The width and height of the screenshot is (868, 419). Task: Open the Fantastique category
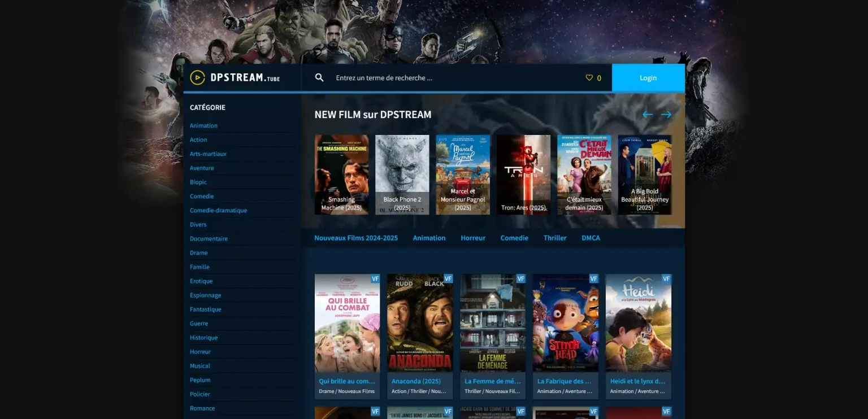[x=205, y=309]
